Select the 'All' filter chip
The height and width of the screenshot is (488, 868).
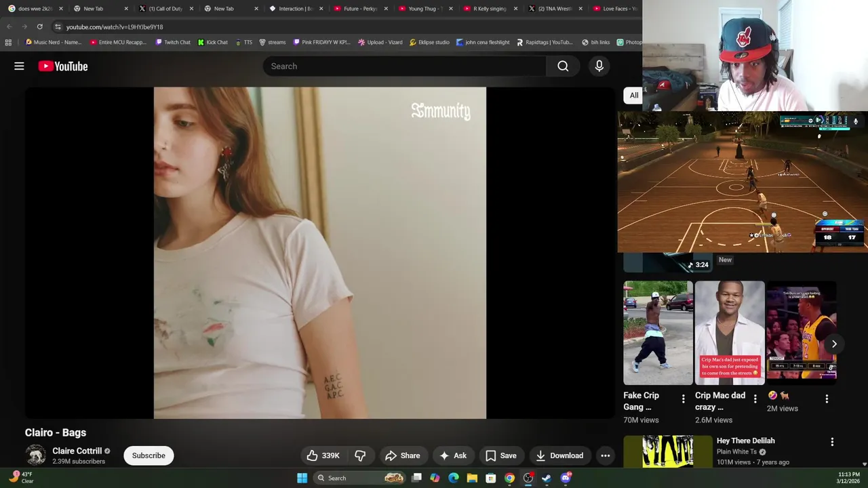[633, 95]
